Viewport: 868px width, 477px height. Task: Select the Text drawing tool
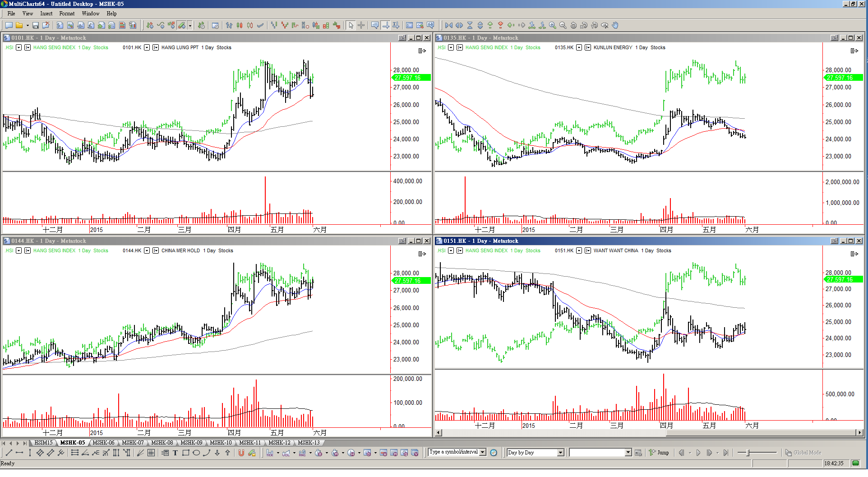[175, 453]
